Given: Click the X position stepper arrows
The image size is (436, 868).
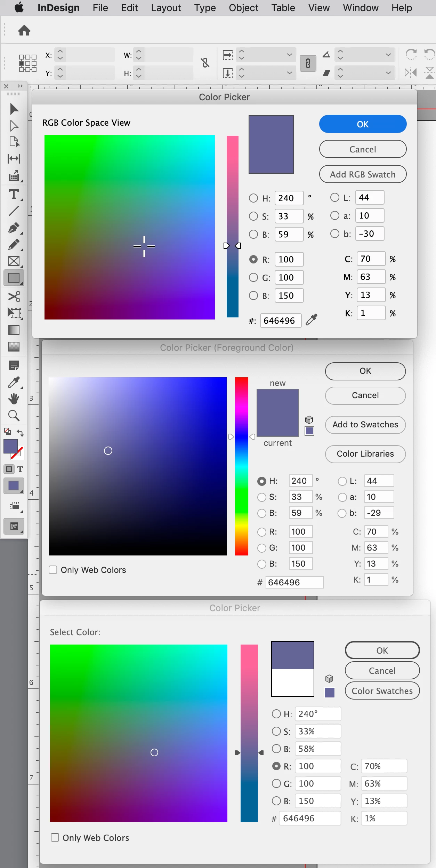Looking at the screenshot, I should (x=60, y=55).
